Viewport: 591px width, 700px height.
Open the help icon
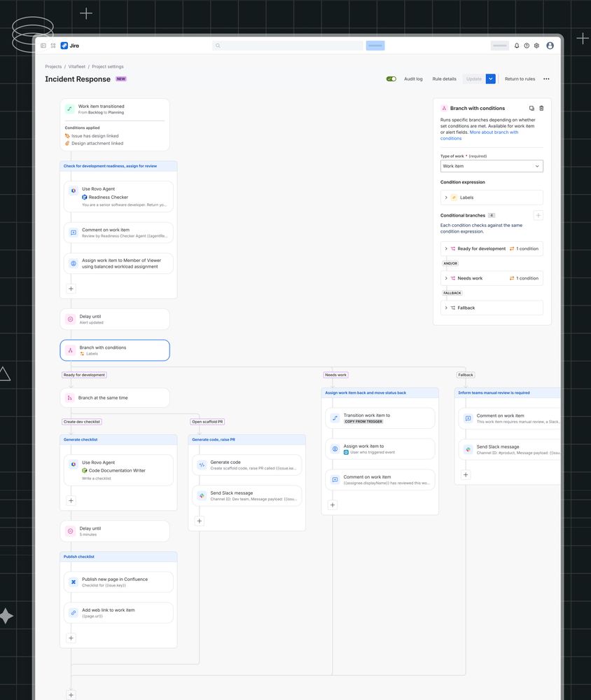click(527, 46)
